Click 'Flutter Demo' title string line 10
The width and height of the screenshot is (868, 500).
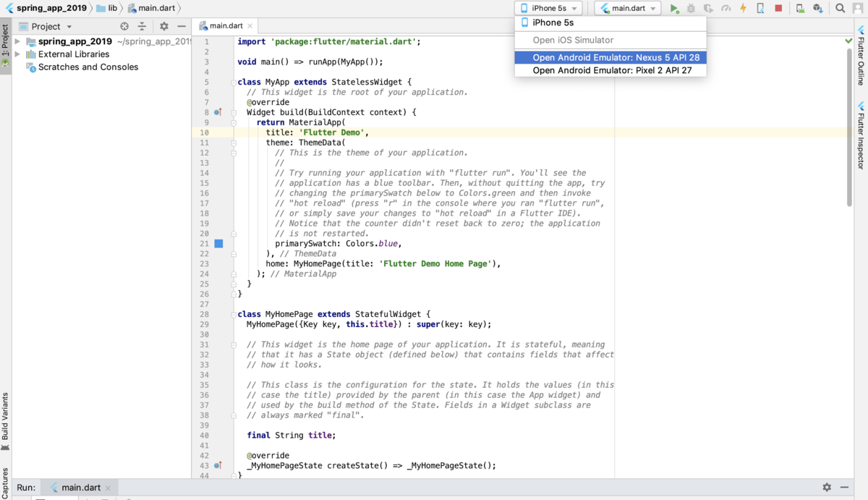click(332, 132)
